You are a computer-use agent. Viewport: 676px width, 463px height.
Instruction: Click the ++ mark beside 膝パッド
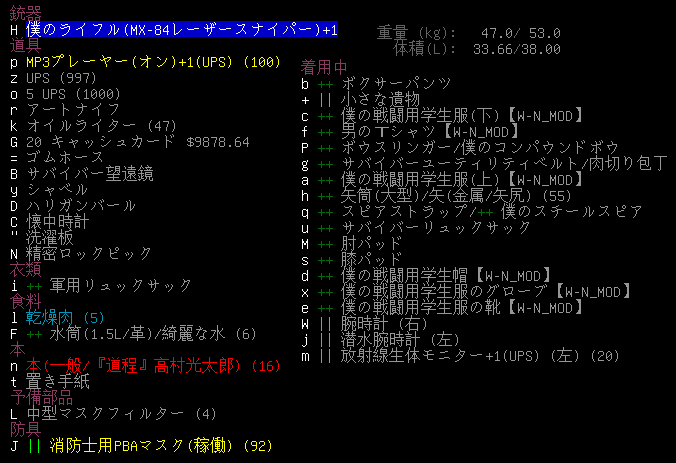click(326, 260)
